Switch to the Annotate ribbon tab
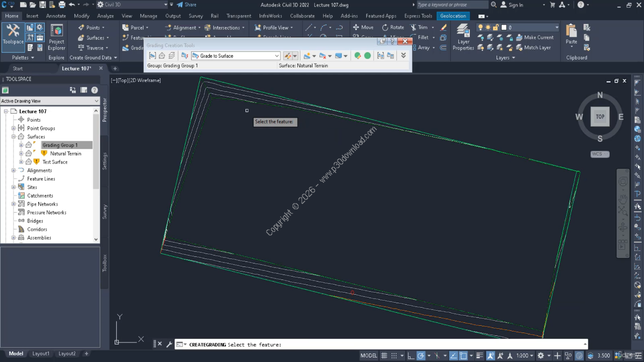Viewport: 644px width, 362px height. click(56, 16)
